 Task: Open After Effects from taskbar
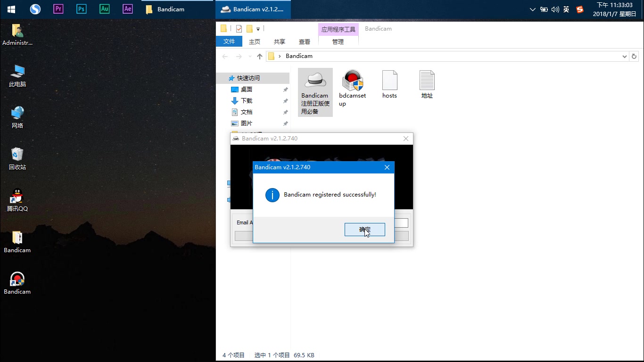[127, 9]
